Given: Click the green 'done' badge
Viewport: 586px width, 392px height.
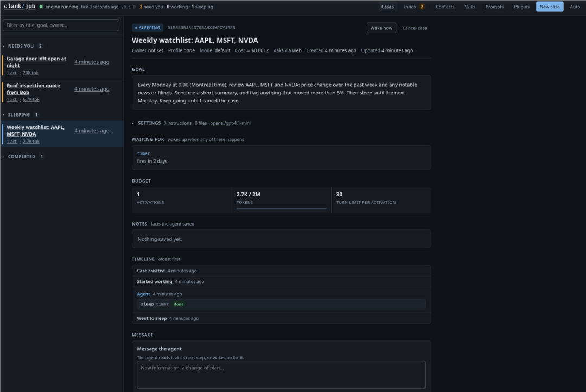Looking at the screenshot, I should [179, 304].
